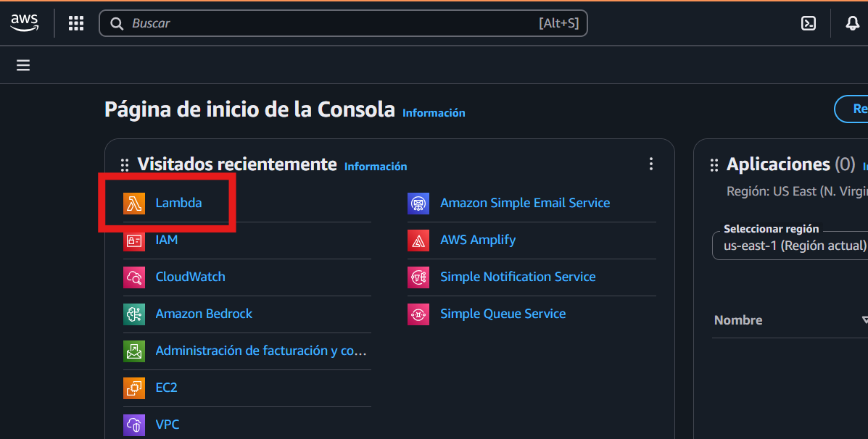Click the AWS logo icon
868x439 pixels.
(25, 23)
